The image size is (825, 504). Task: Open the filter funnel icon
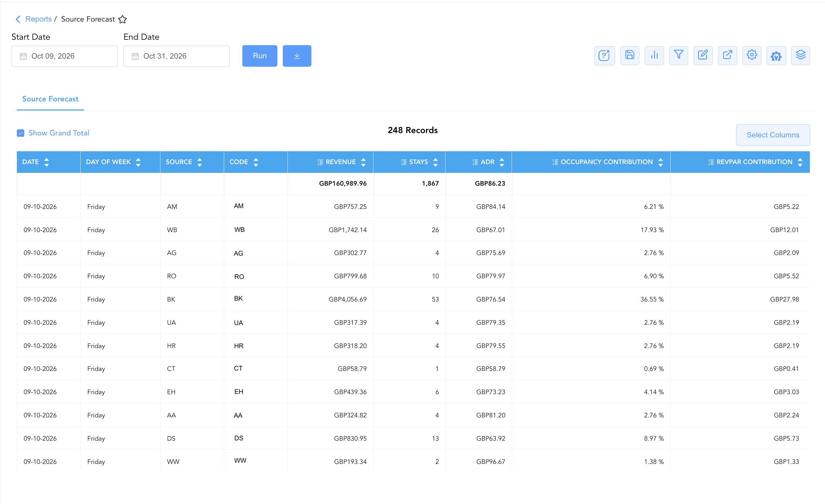pos(678,56)
